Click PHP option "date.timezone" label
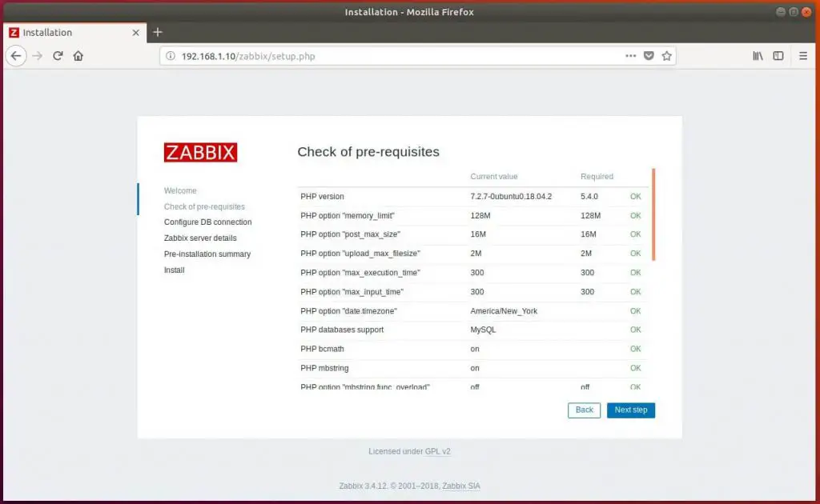The height and width of the screenshot is (504, 820). click(x=349, y=311)
